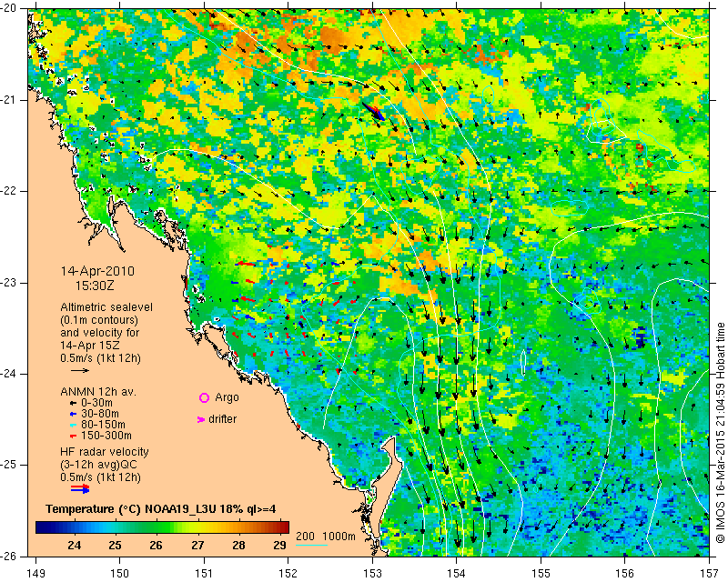Click the longitude axis label 152
Viewport: 728px width, 582px height.
[288, 574]
